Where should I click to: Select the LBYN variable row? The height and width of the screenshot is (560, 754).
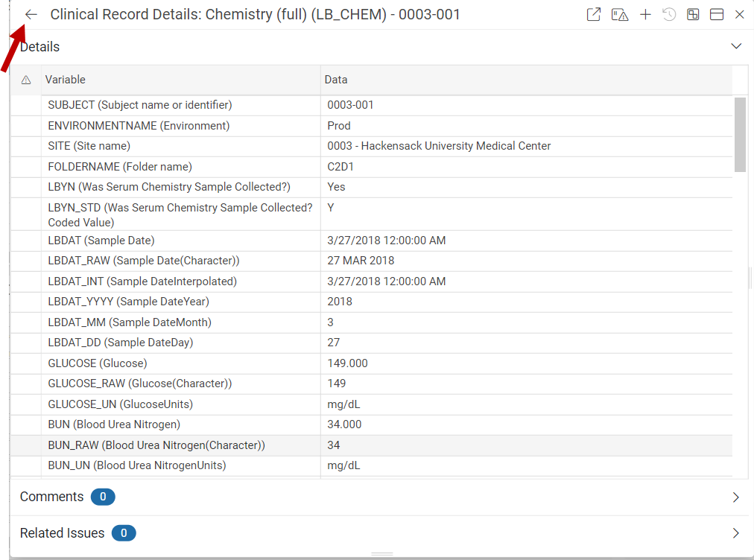tap(371, 187)
